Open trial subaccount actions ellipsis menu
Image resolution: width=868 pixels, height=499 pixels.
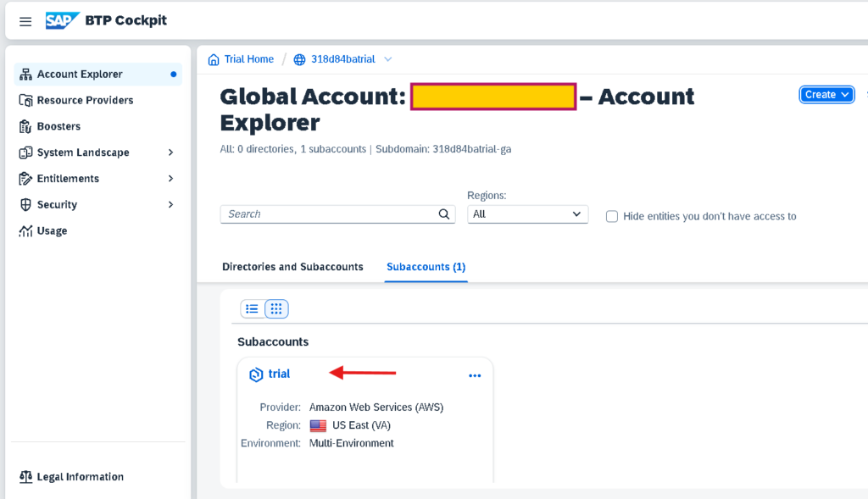pyautogui.click(x=475, y=375)
